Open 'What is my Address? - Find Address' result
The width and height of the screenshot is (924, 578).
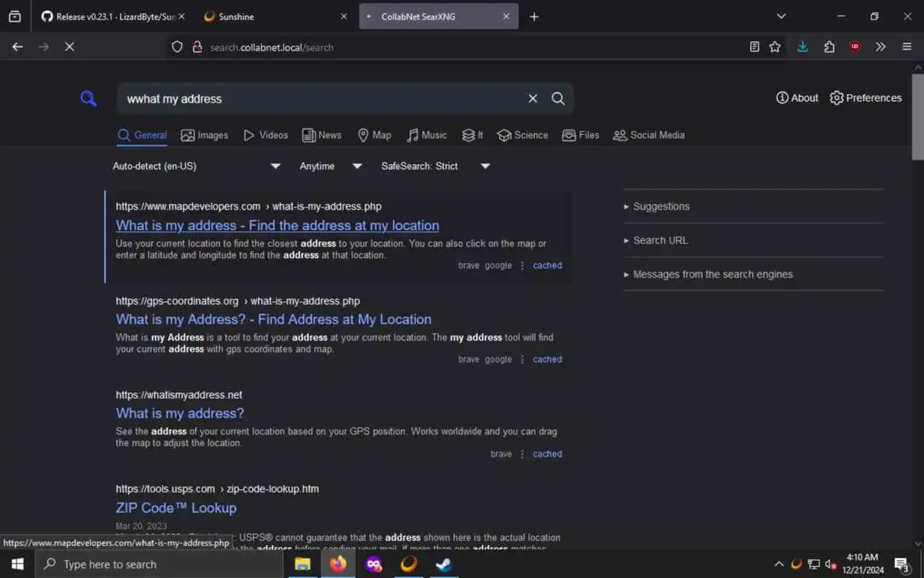tap(274, 319)
